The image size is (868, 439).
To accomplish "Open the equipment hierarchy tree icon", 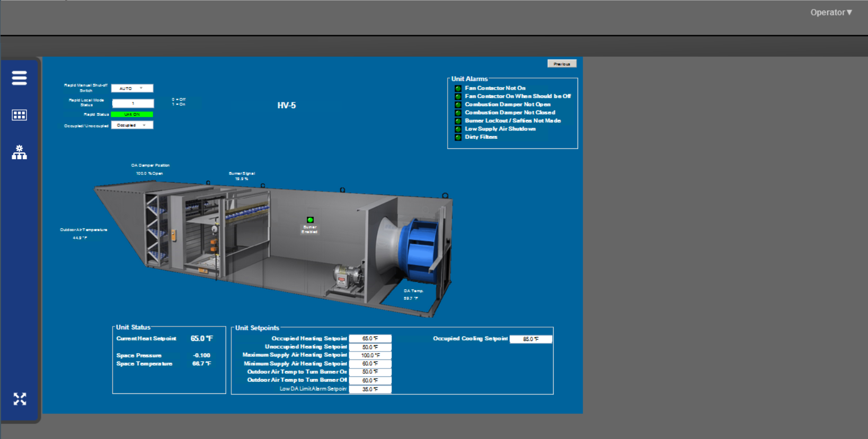I will [19, 152].
